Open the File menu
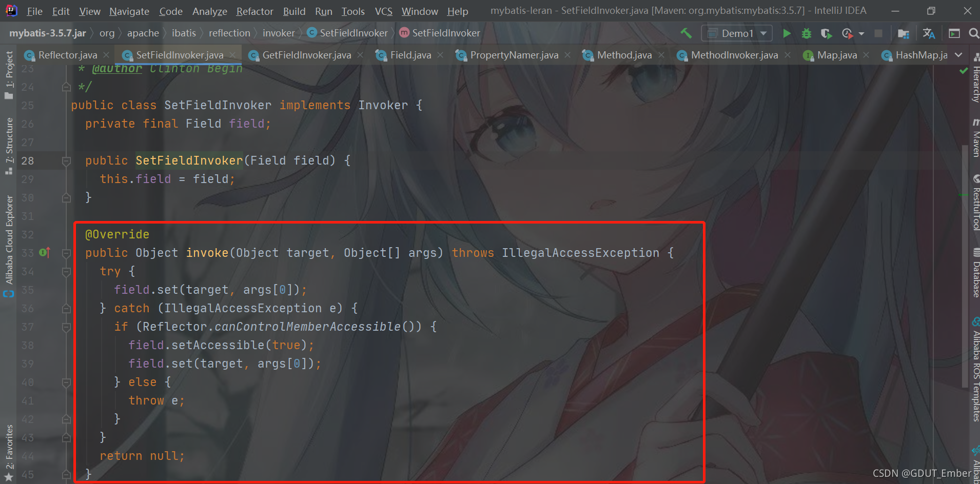 click(34, 11)
